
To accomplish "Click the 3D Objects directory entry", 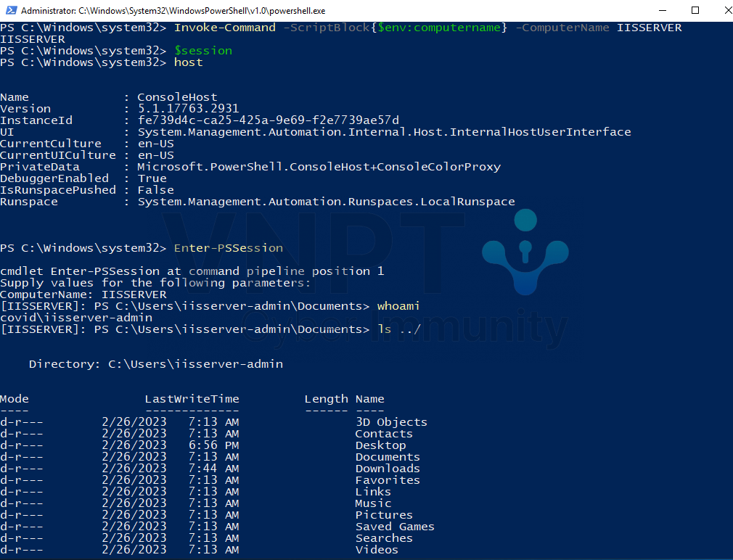I will click(x=391, y=422).
